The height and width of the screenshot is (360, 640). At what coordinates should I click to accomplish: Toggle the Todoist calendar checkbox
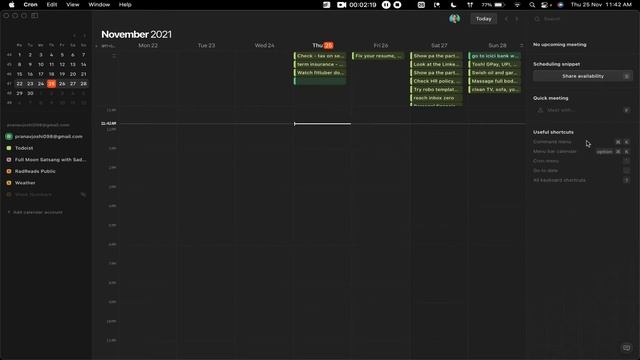coord(9,148)
